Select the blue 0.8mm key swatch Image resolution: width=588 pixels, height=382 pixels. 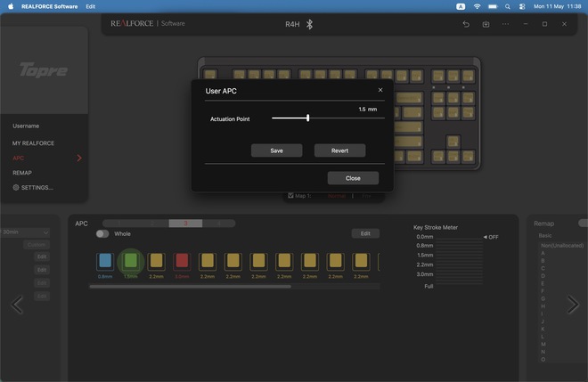[105, 261]
